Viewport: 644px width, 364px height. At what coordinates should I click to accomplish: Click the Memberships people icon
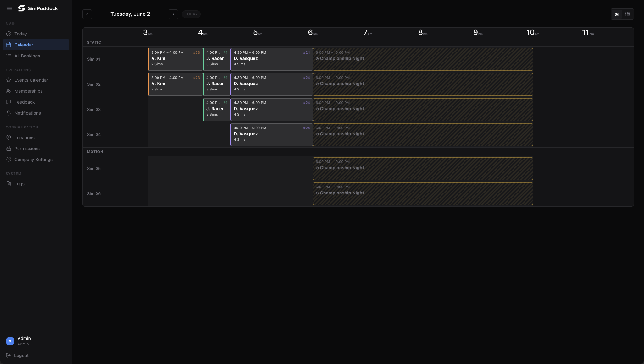pos(9,91)
